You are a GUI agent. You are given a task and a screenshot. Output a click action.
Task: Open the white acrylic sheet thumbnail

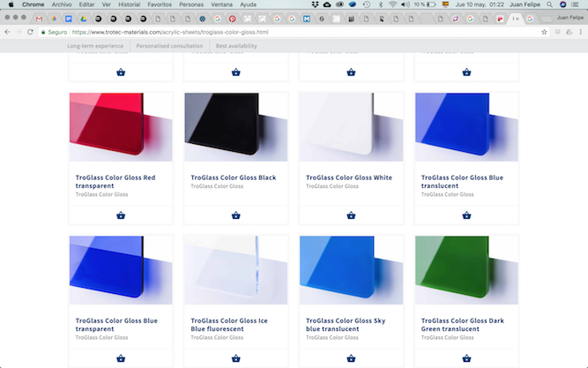coord(351,127)
